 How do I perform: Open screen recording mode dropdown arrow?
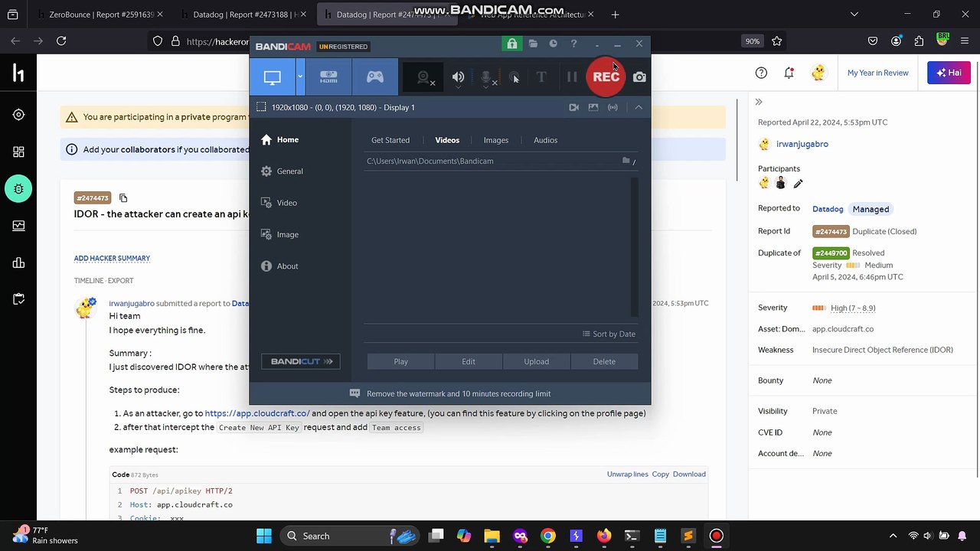pos(300,77)
